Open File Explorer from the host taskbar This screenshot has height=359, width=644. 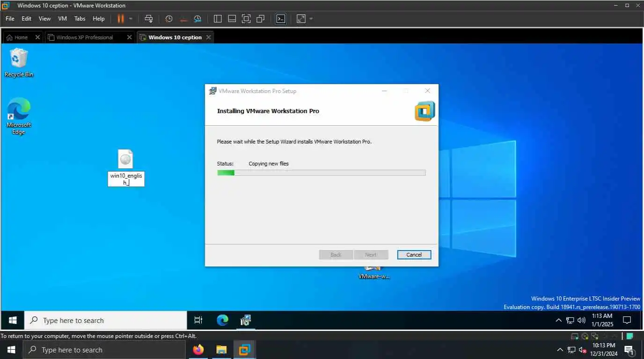tap(221, 350)
